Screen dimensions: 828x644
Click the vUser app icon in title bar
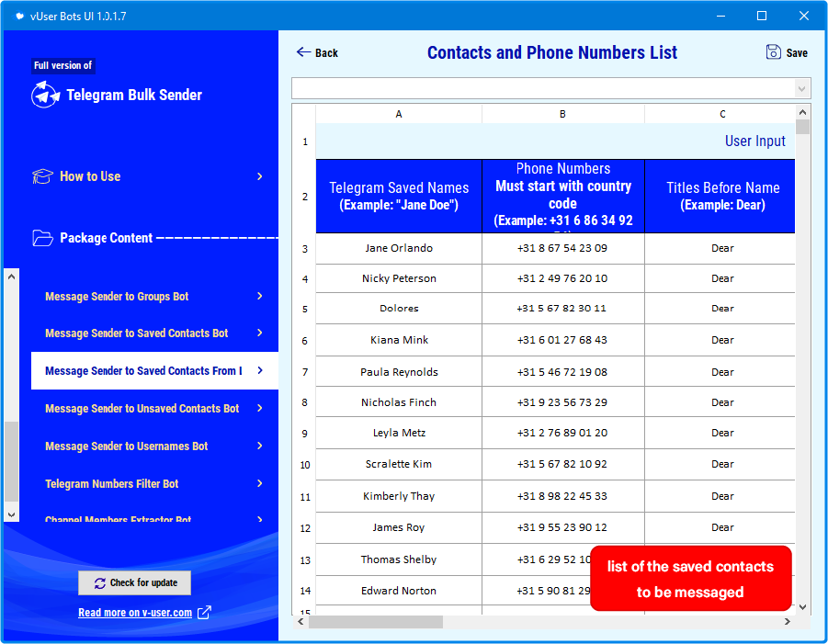point(19,16)
